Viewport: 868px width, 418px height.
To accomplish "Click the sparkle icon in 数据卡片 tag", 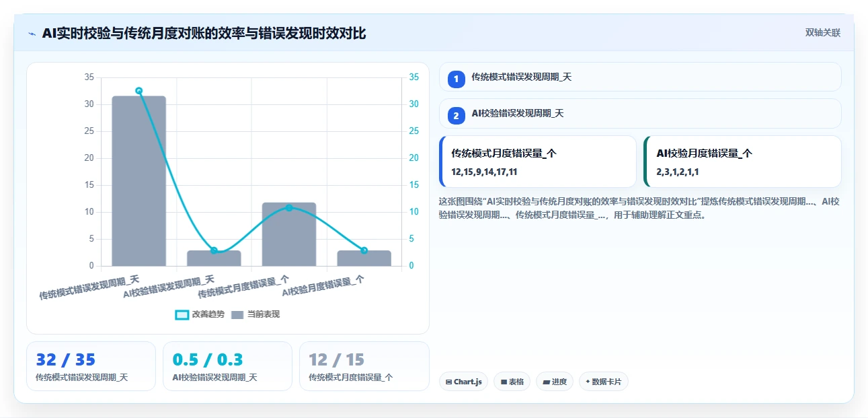I will pyautogui.click(x=588, y=382).
